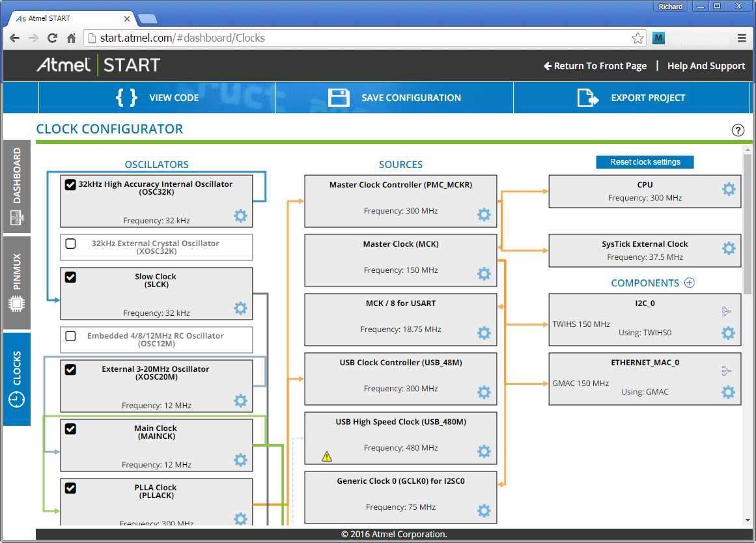Screen dimensions: 756x543
Task: Open settings gear for PLLA Clock
Action: [240, 518]
